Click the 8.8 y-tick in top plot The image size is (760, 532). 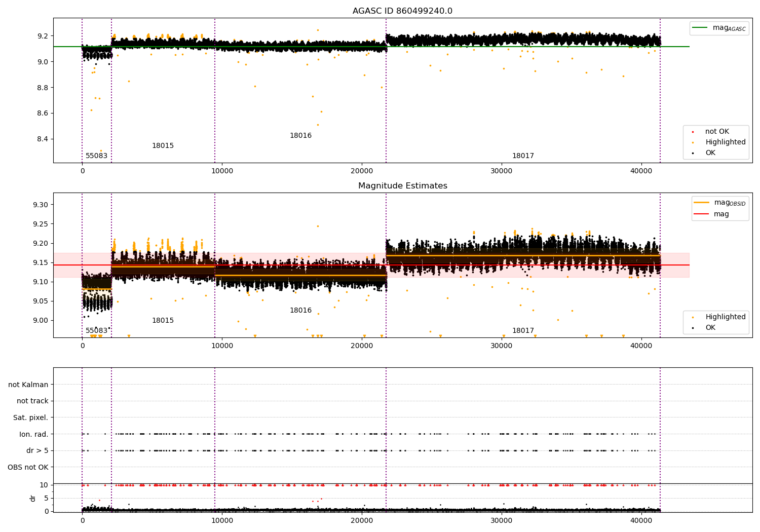point(43,88)
